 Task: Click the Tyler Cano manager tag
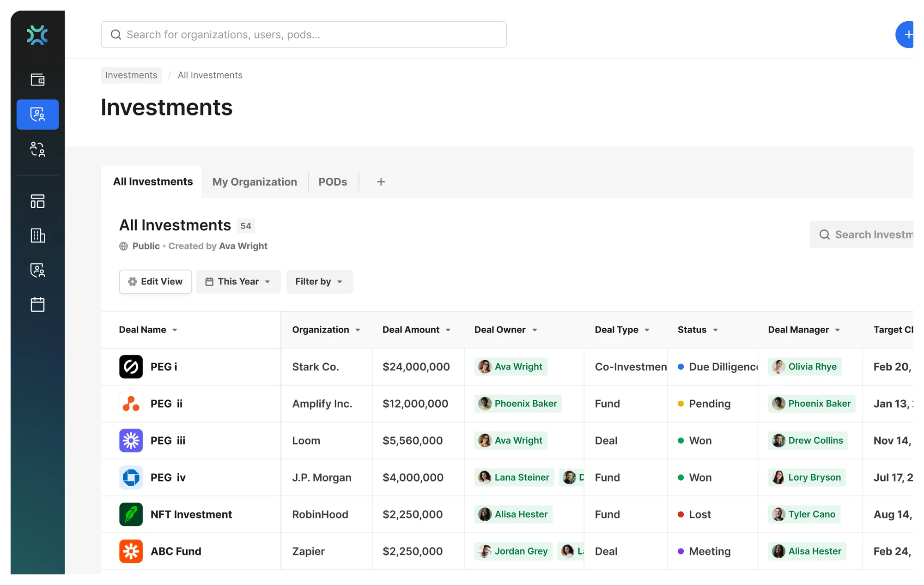pos(804,514)
